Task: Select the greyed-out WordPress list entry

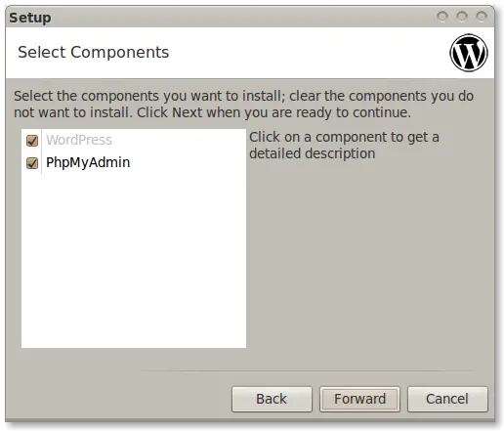Action: (79, 140)
